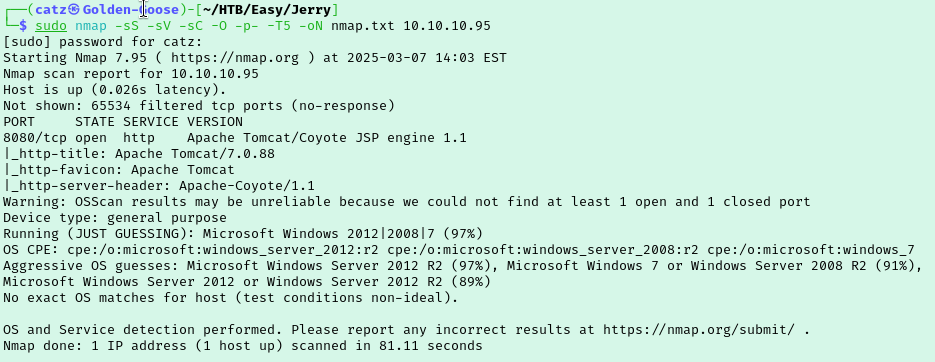Click the Apache Tomcat/7.0.88 http-title text
935x362 pixels.
point(194,154)
